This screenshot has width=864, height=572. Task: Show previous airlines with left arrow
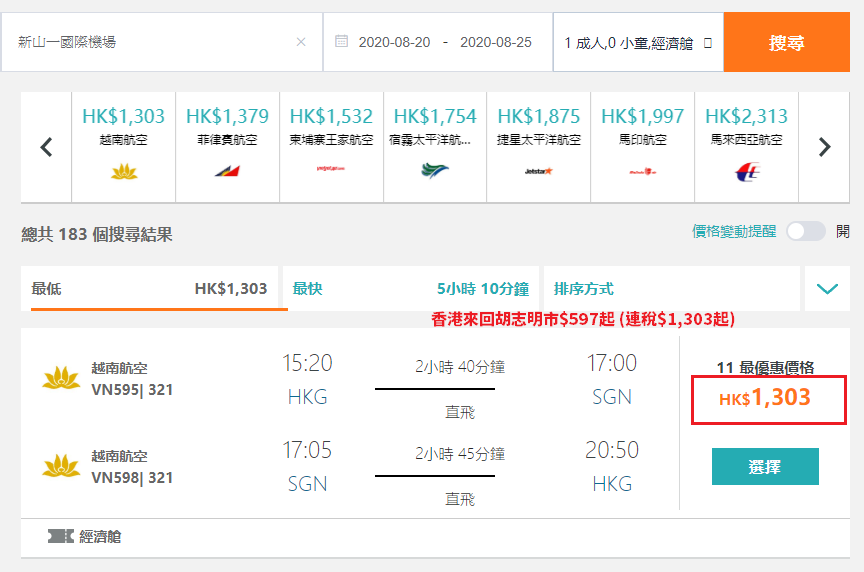point(47,147)
